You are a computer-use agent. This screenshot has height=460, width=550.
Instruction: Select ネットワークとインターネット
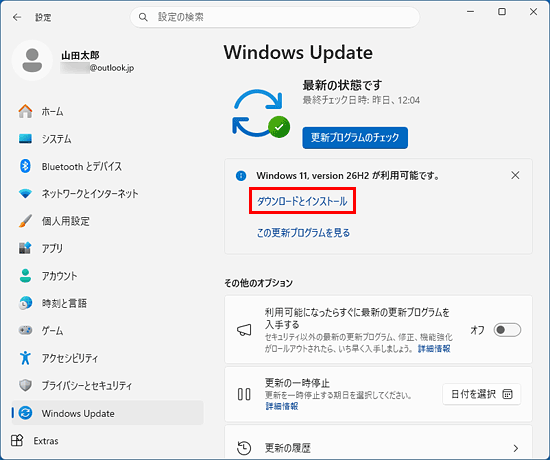coord(107,193)
